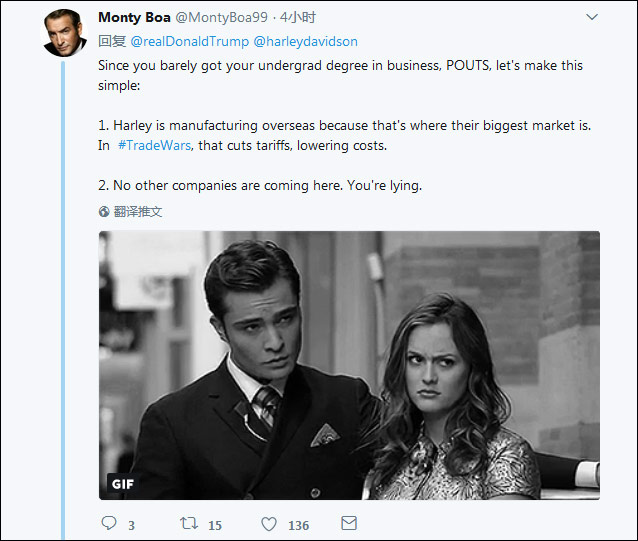Click the retweet count 15

(x=215, y=525)
